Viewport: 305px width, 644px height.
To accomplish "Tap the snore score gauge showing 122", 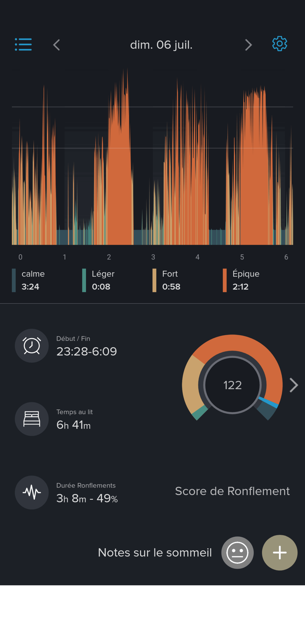I will 232,385.
